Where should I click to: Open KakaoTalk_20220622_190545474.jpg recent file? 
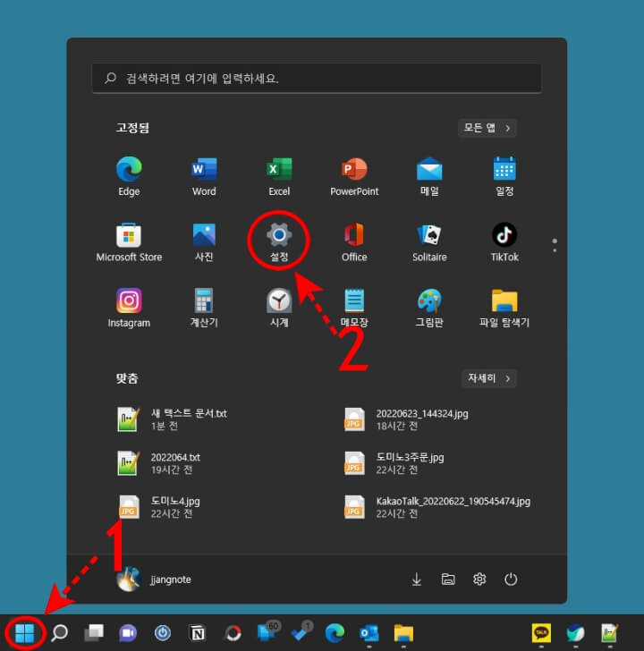(x=436, y=507)
